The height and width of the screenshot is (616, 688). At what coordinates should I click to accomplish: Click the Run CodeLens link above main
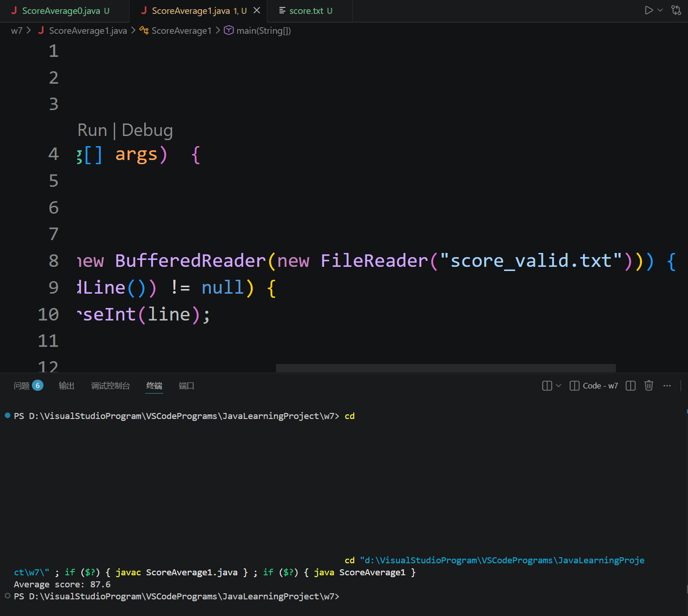click(x=92, y=130)
